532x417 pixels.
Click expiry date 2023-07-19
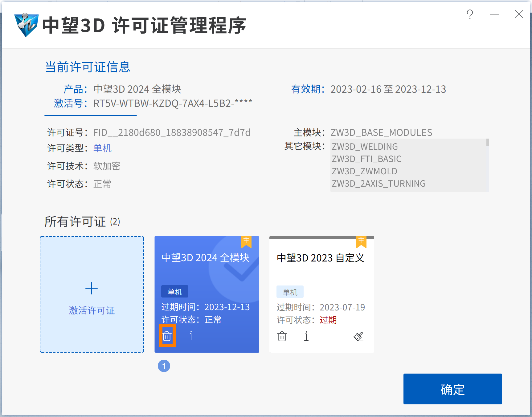point(342,307)
